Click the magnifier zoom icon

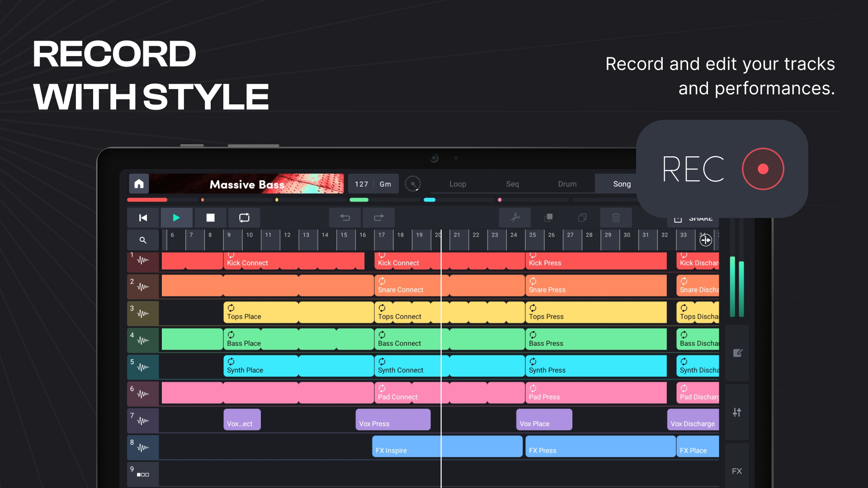click(x=143, y=240)
